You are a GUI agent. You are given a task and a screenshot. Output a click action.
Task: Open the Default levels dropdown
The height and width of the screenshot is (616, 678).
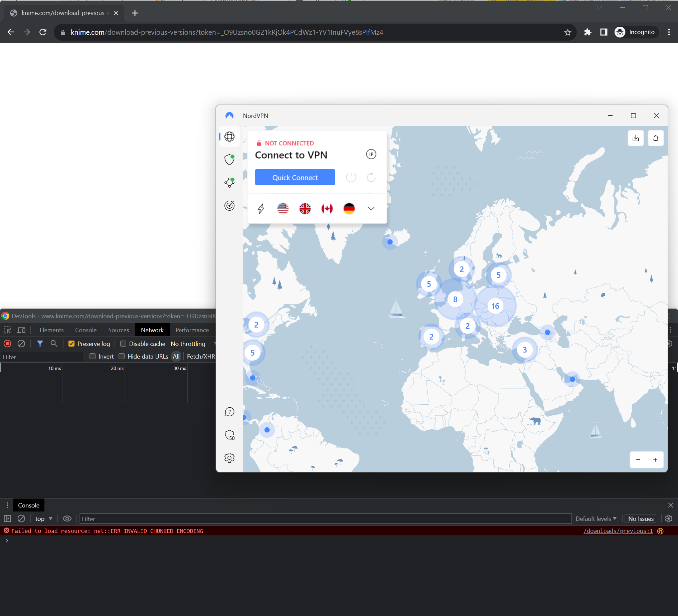click(x=596, y=519)
